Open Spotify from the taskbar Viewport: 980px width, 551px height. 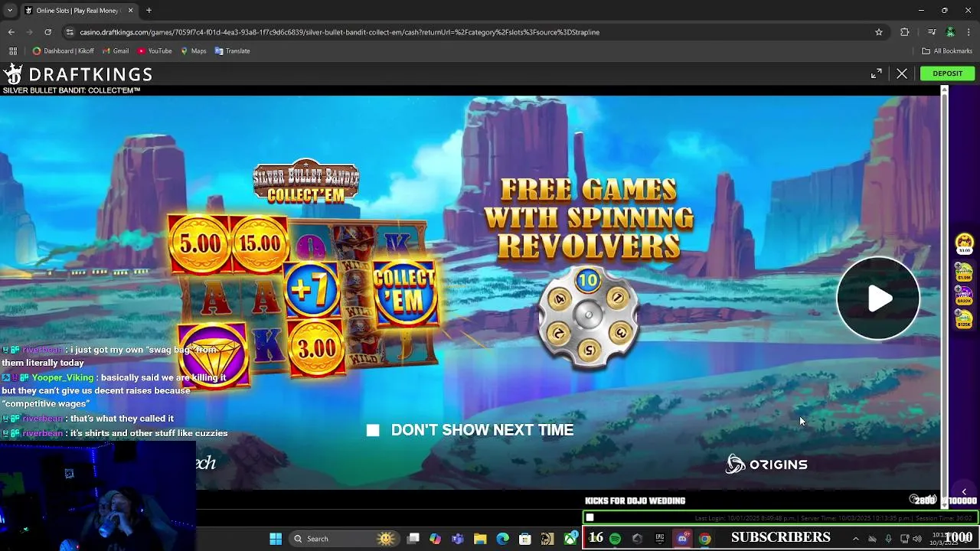click(615, 539)
